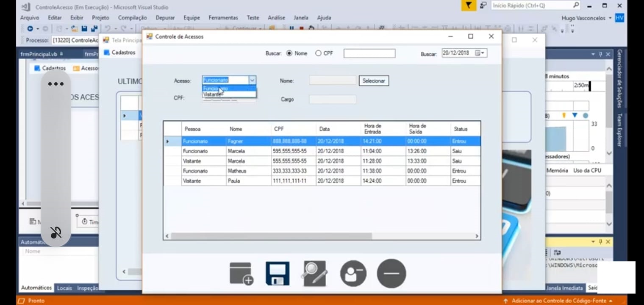Select the CPF search radio button
The image size is (644, 305).
click(x=318, y=53)
